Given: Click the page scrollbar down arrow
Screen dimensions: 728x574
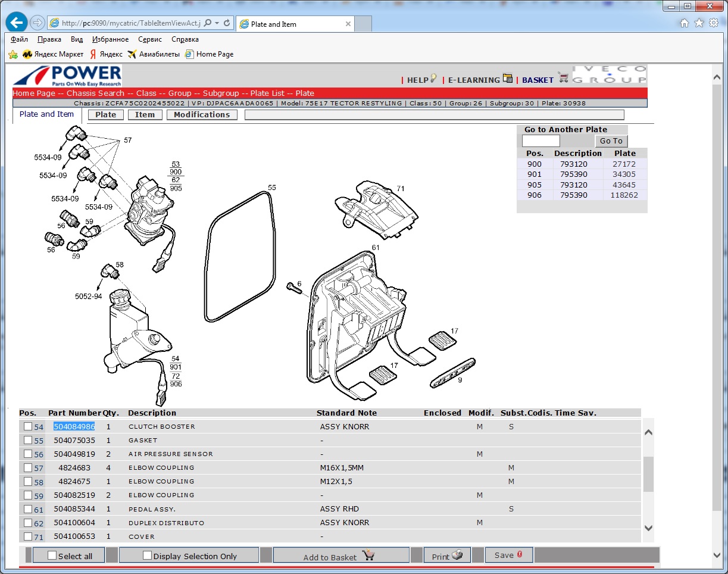Looking at the screenshot, I should [717, 555].
